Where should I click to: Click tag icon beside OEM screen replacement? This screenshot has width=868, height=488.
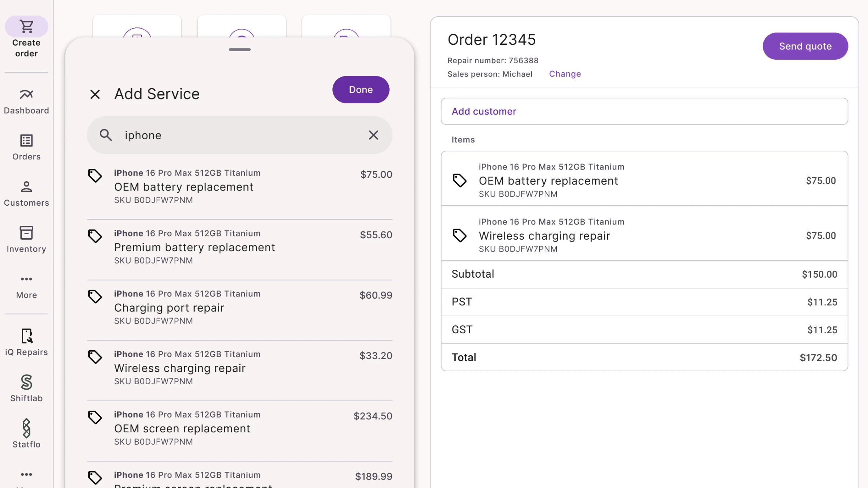95,417
